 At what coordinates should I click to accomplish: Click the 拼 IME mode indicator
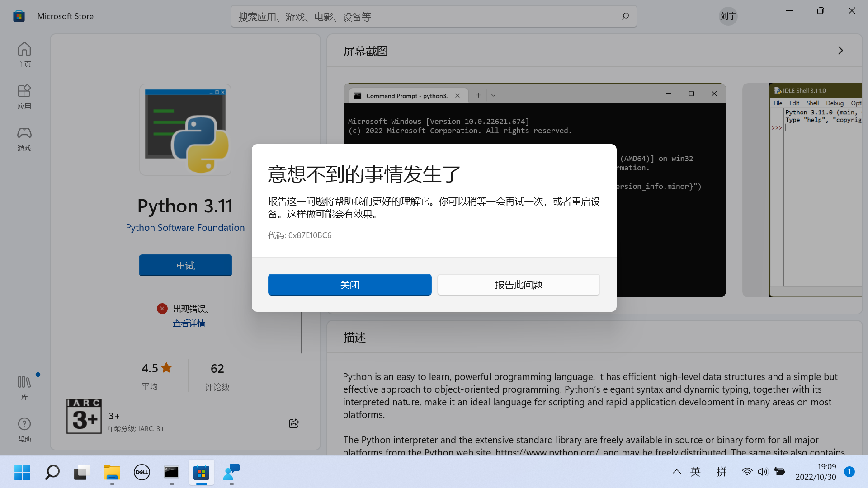[x=722, y=472]
